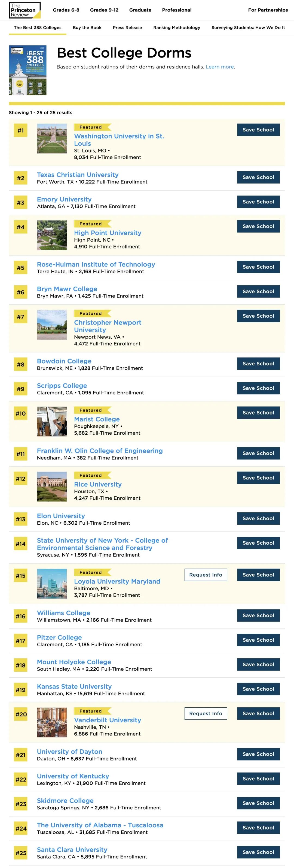
Task: Save Texas Christian University school
Action: [x=258, y=177]
